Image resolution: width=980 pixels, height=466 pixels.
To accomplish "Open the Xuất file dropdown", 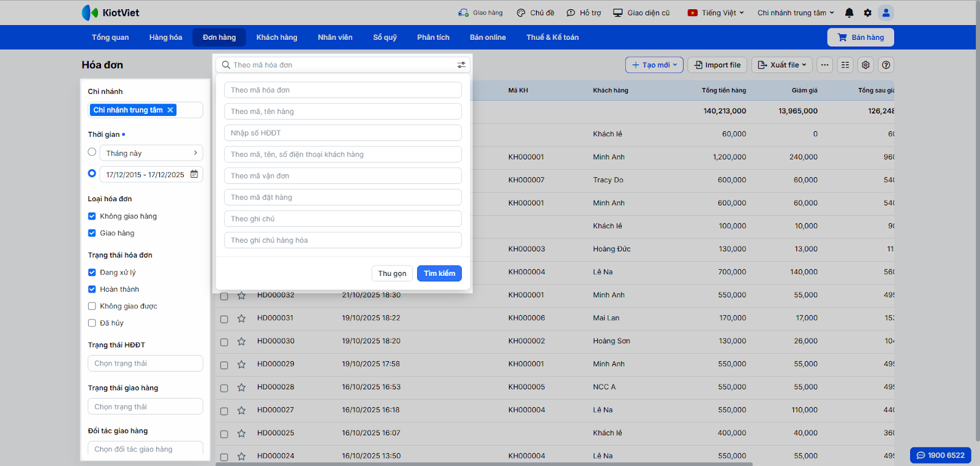I will (x=782, y=65).
